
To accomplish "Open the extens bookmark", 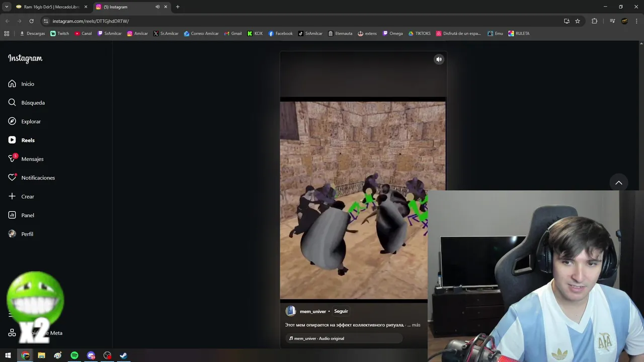I will click(367, 34).
